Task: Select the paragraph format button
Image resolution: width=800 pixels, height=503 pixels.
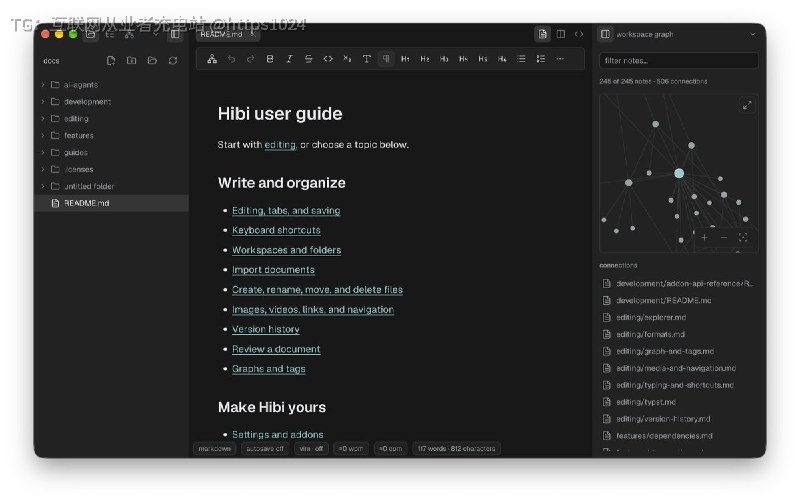Action: click(x=386, y=59)
